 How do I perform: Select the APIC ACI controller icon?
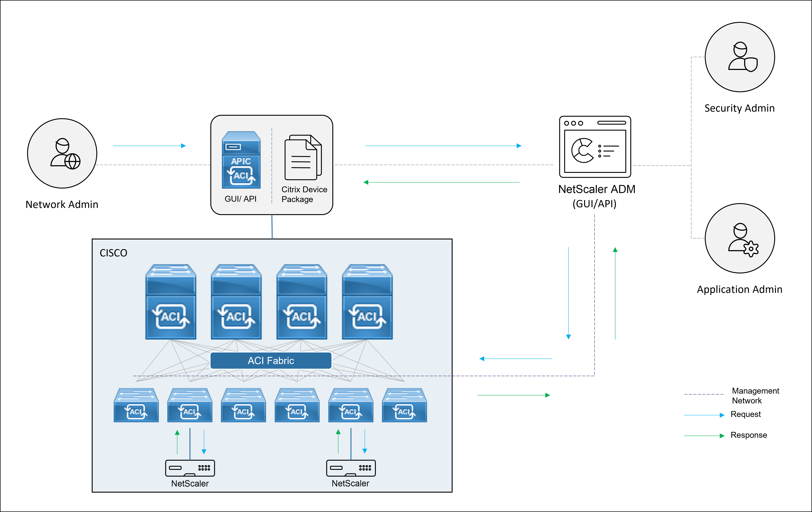pyautogui.click(x=241, y=160)
